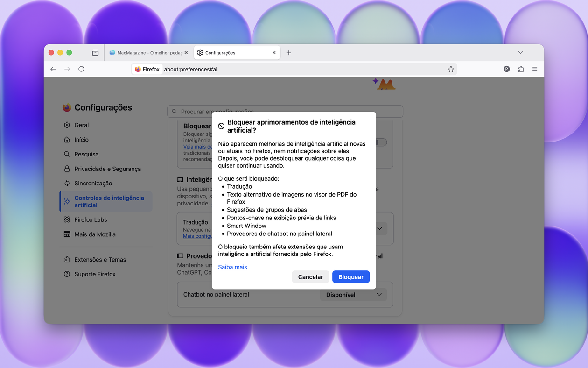This screenshot has height=368, width=588.
Task: Open the profile account icon
Action: 507,69
